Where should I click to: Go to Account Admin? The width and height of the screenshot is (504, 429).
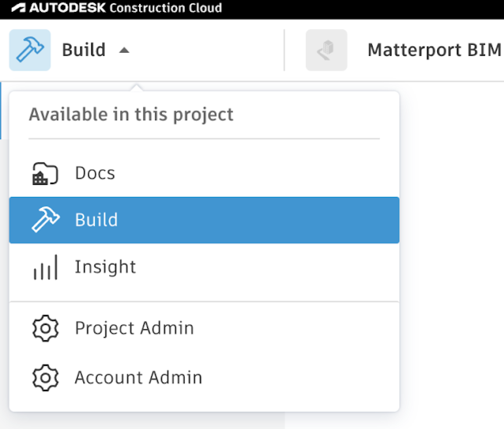(x=204, y=377)
